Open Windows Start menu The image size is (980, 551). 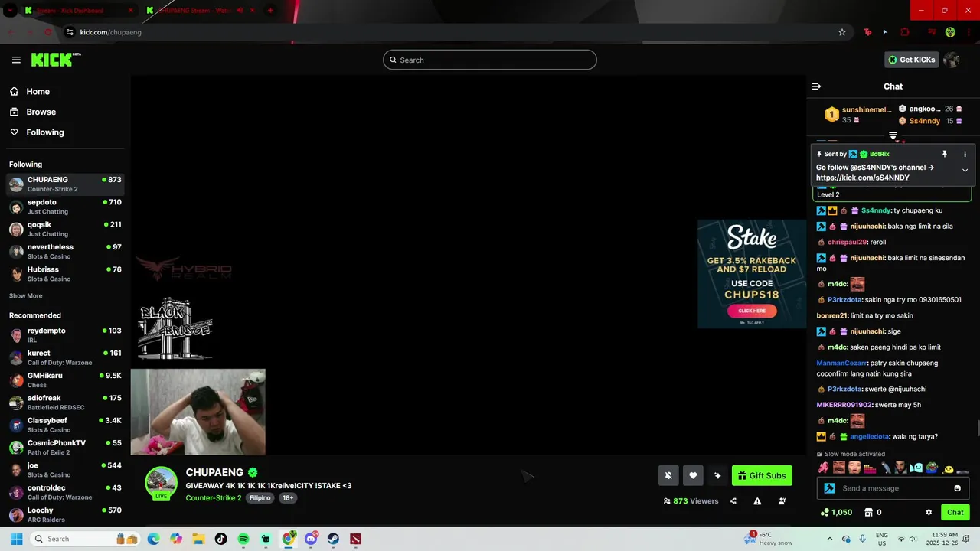coord(16,539)
